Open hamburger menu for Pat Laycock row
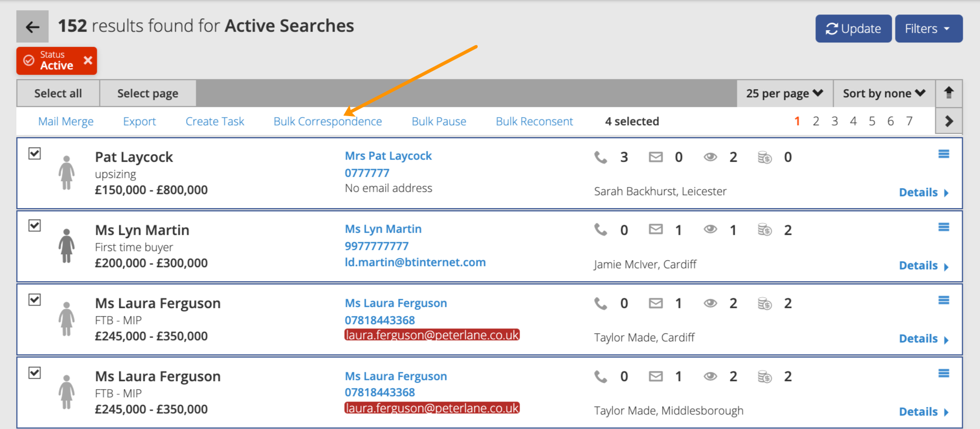 (x=943, y=154)
